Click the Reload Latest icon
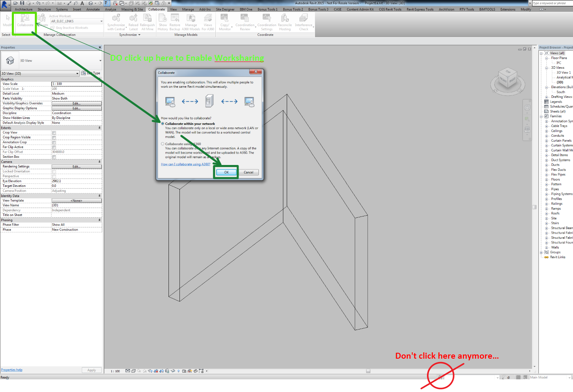The image size is (573, 392). click(x=133, y=18)
